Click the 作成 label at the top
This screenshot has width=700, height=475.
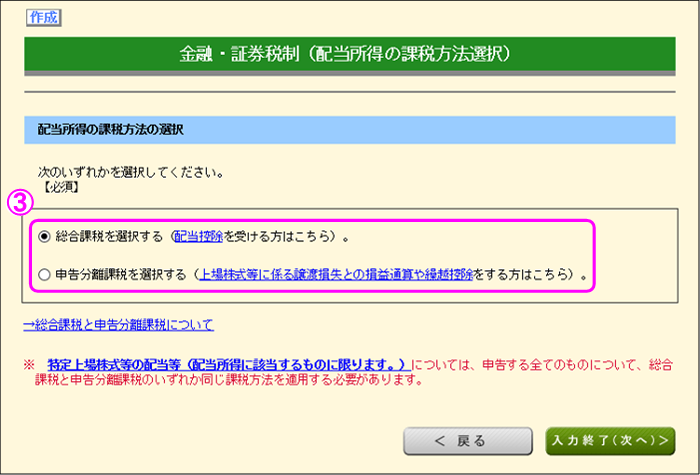(44, 18)
